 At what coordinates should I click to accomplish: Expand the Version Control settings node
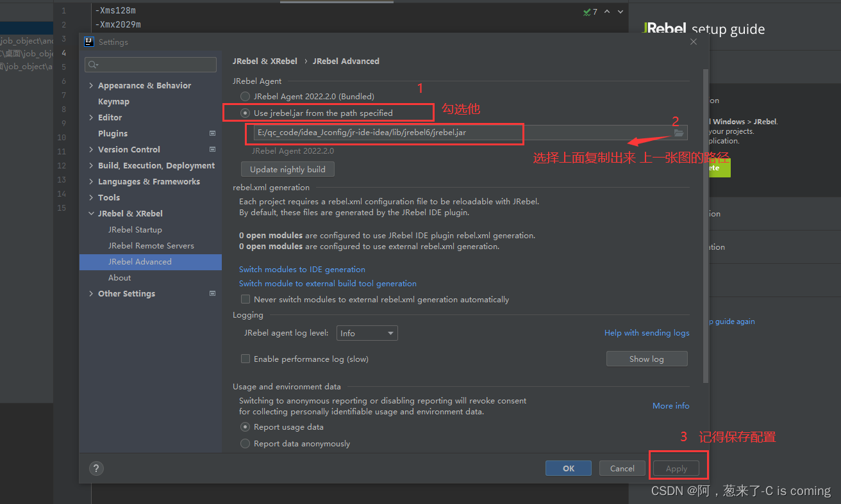pyautogui.click(x=91, y=149)
